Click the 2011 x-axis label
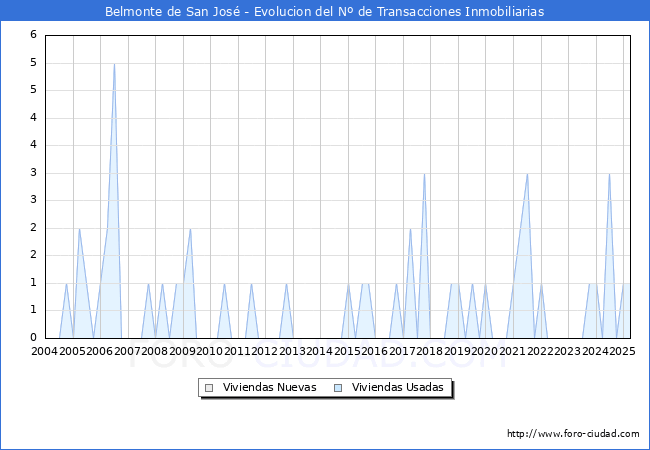This screenshot has height=450, width=650. click(237, 351)
